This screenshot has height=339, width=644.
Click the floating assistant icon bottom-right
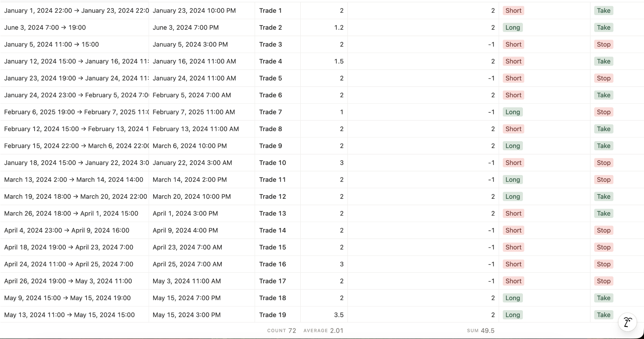tap(628, 322)
